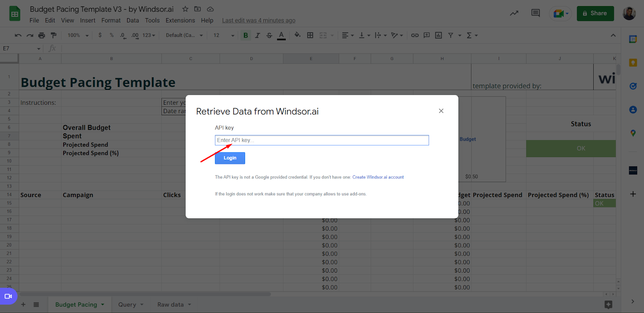Open the Insert menu
This screenshot has height=313, width=644.
88,21
